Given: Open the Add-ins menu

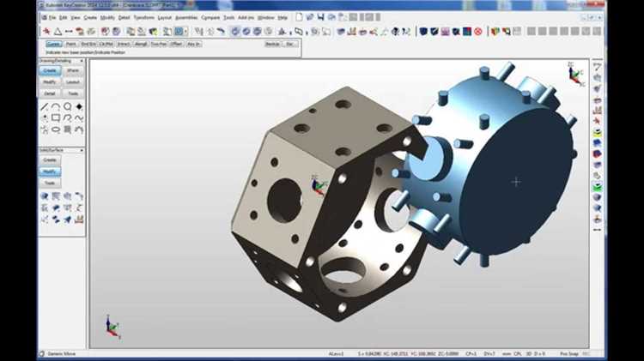Looking at the screenshot, I should [x=246, y=18].
